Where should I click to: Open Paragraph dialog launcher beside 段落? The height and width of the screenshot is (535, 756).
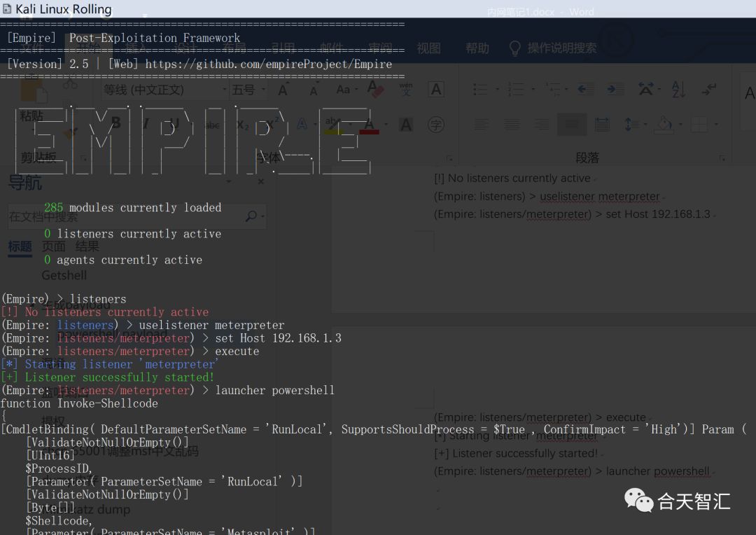pos(722,158)
